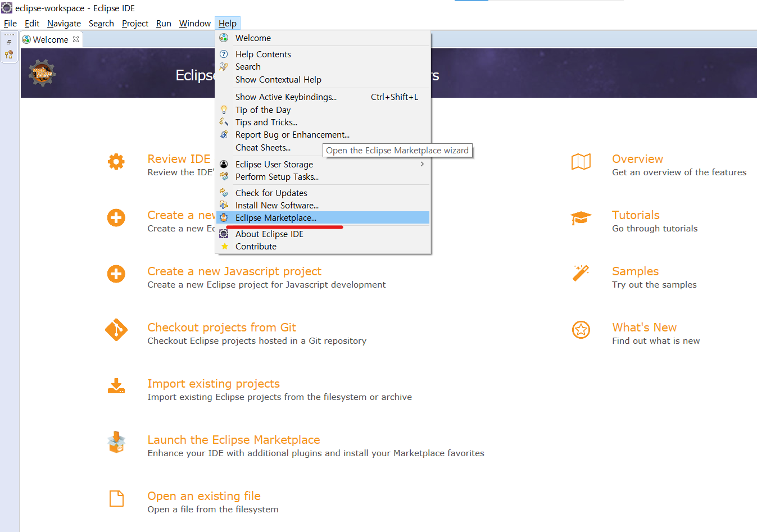Open Launch the Eclipse Marketplace link
Viewport: 757px width, 532px height.
(234, 440)
